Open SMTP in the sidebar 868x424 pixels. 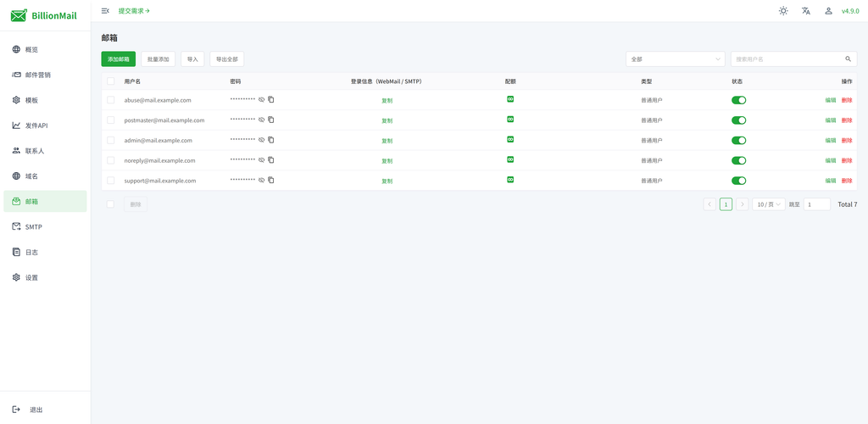[x=45, y=227]
